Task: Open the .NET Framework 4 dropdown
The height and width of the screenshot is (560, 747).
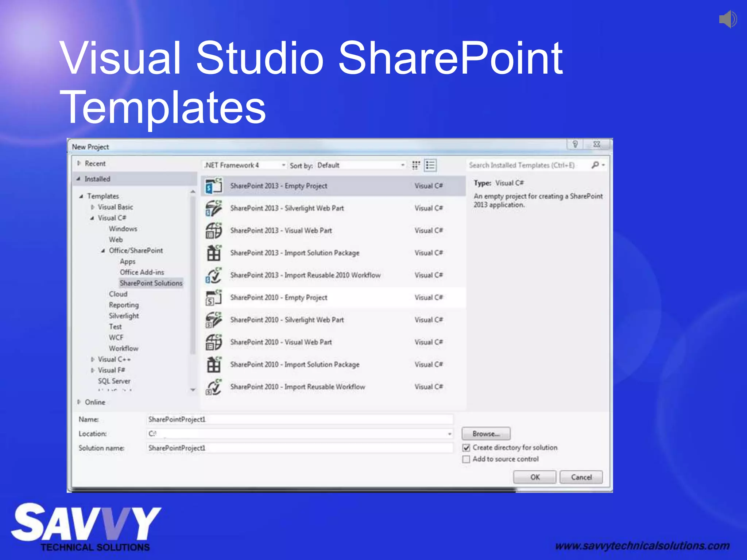Action: click(244, 165)
